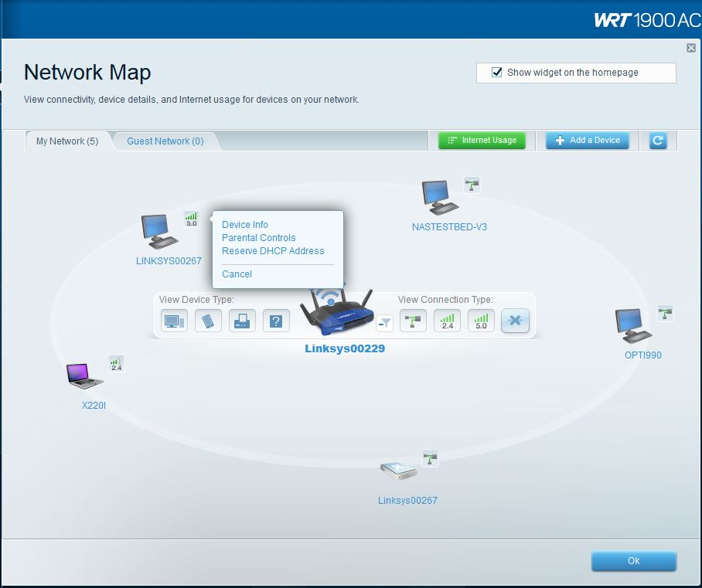Select the Linksys00229 router image

click(337, 312)
